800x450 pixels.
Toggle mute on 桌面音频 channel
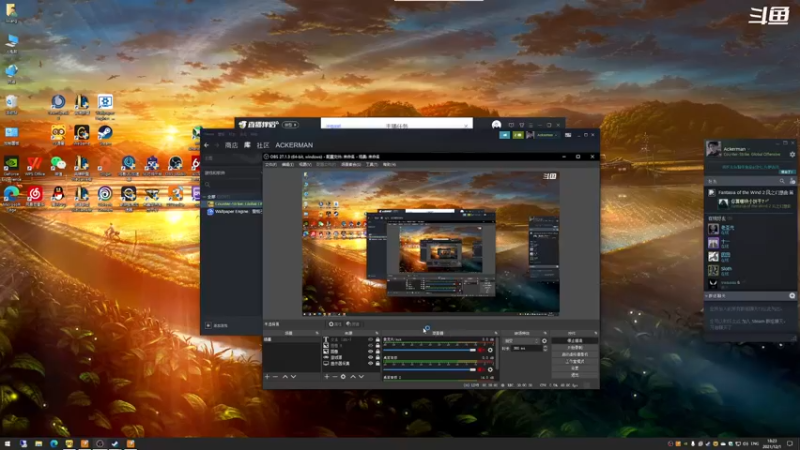[x=481, y=369]
